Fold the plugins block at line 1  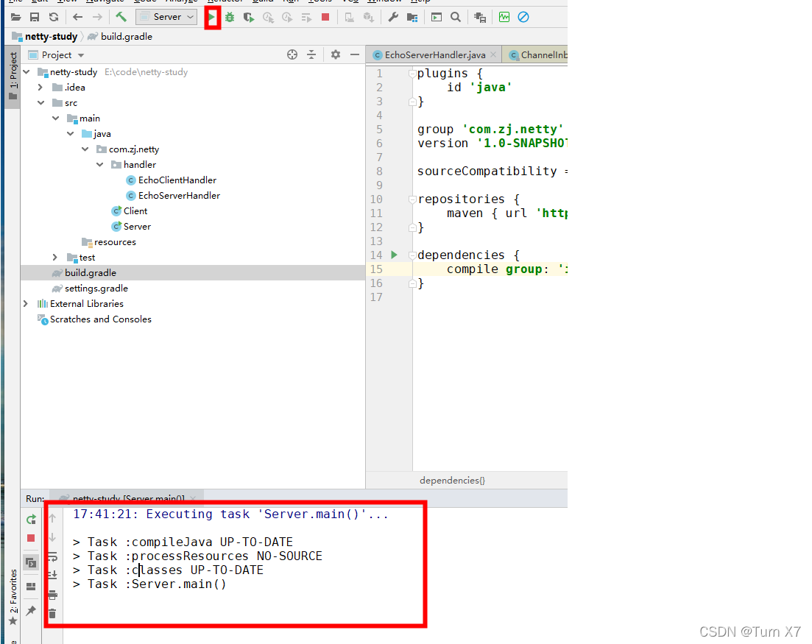pos(412,74)
